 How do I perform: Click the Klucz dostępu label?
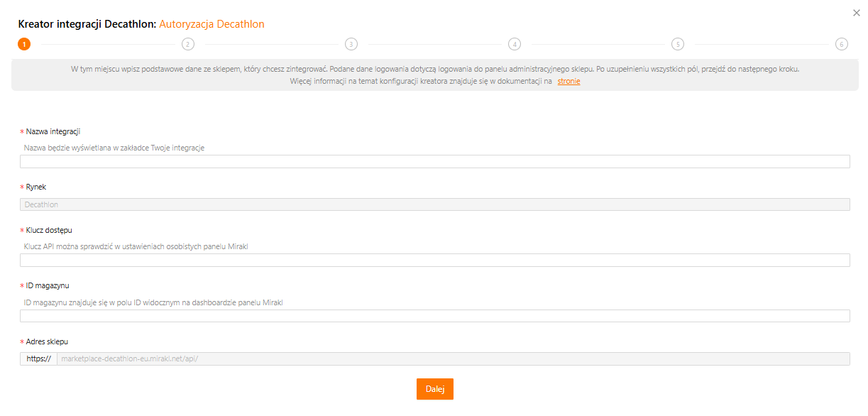pyautogui.click(x=49, y=230)
